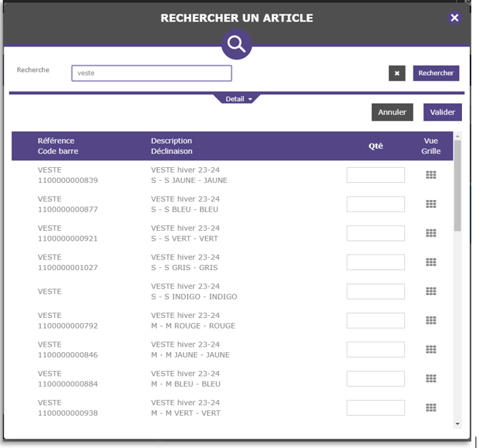
Task: Select barcode 1100000000921
Action: [68, 239]
